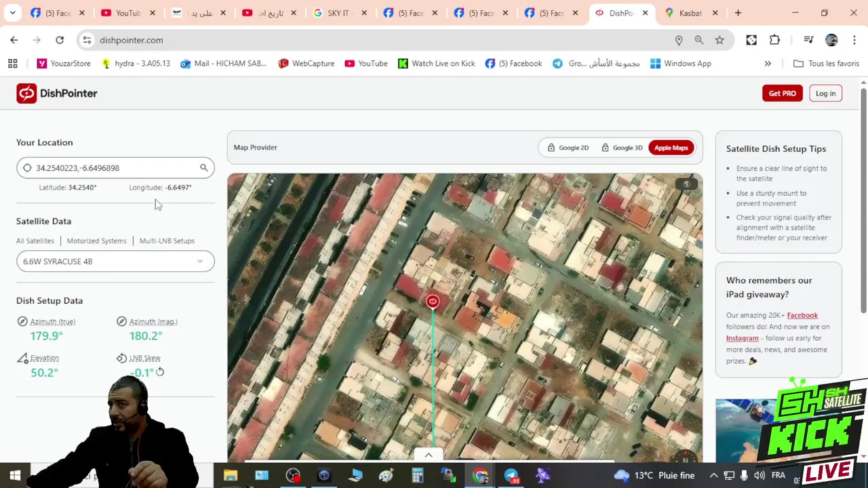Open the Mail - HICHAM SAB bookmark
Viewport: 868px width, 488px height.
223,63
